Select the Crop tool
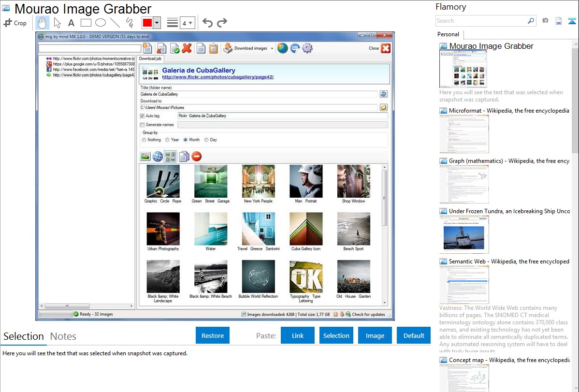Viewport: 579px width, 392px height. 15,23
